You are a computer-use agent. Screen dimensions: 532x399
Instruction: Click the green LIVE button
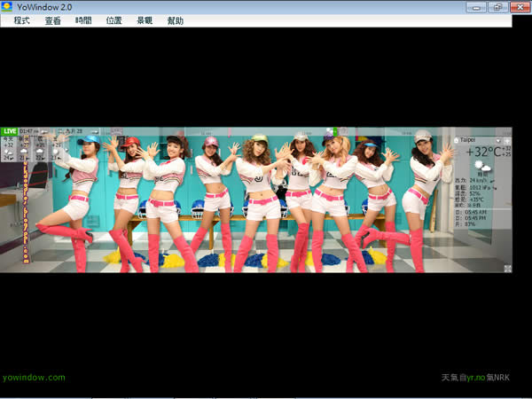pos(10,131)
